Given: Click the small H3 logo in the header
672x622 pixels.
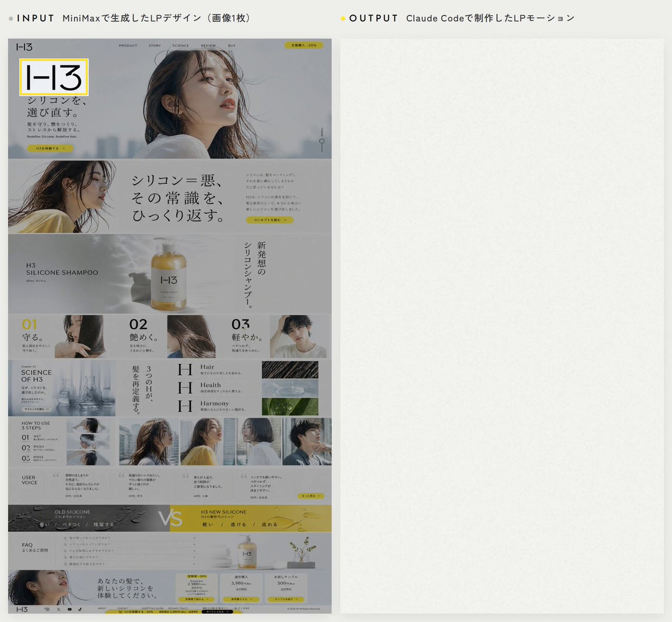Looking at the screenshot, I should tap(25, 47).
